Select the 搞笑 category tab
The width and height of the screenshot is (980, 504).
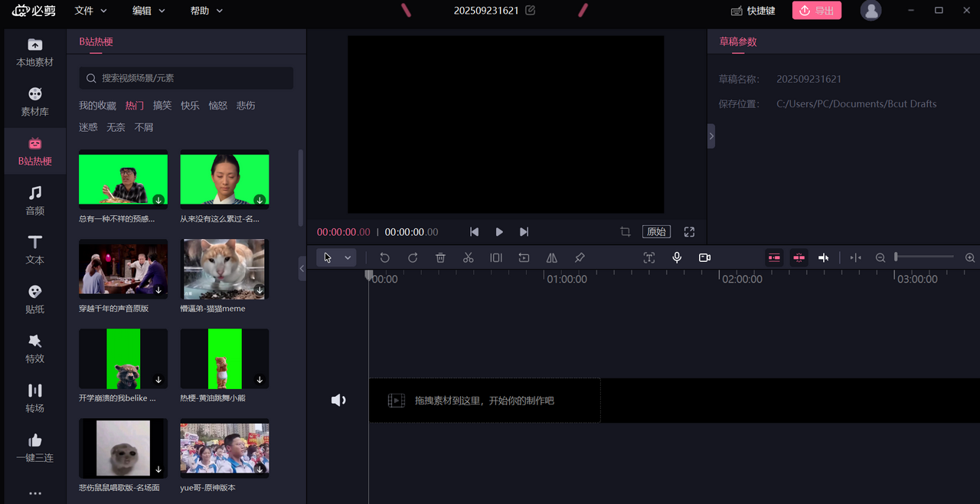pos(162,106)
